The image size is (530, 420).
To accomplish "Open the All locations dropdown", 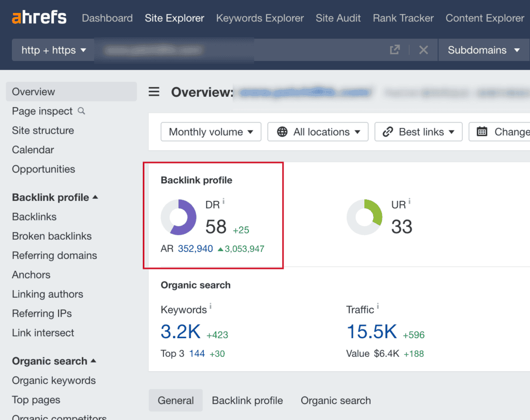I will pyautogui.click(x=318, y=132).
